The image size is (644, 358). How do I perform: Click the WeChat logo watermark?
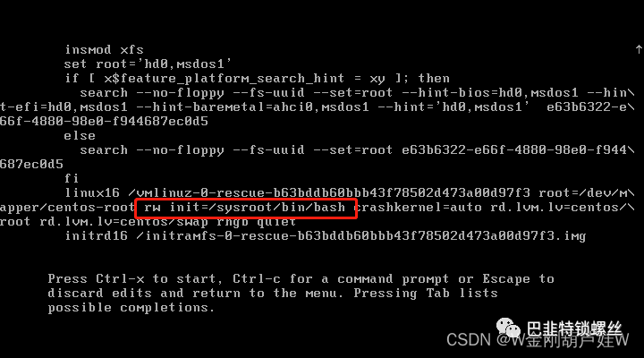tap(508, 328)
